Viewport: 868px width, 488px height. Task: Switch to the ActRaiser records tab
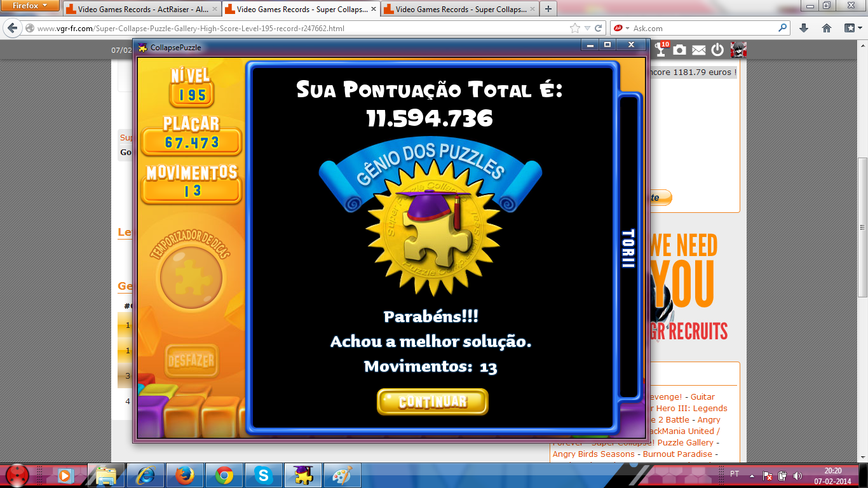pyautogui.click(x=142, y=10)
